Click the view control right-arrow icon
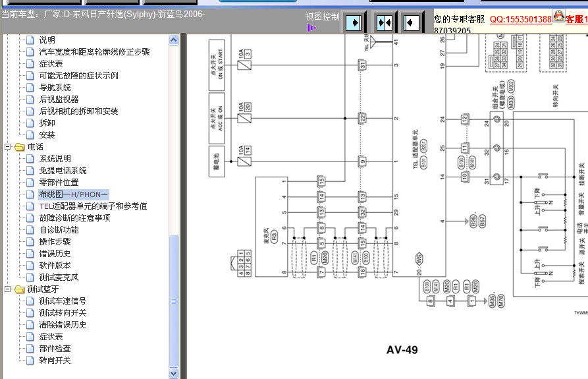The width and height of the screenshot is (588, 379). pos(353,23)
